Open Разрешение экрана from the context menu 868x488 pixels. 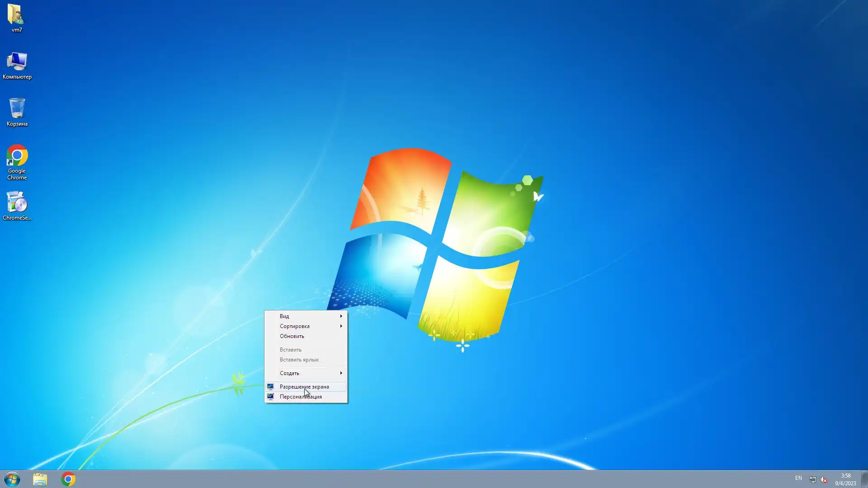304,387
